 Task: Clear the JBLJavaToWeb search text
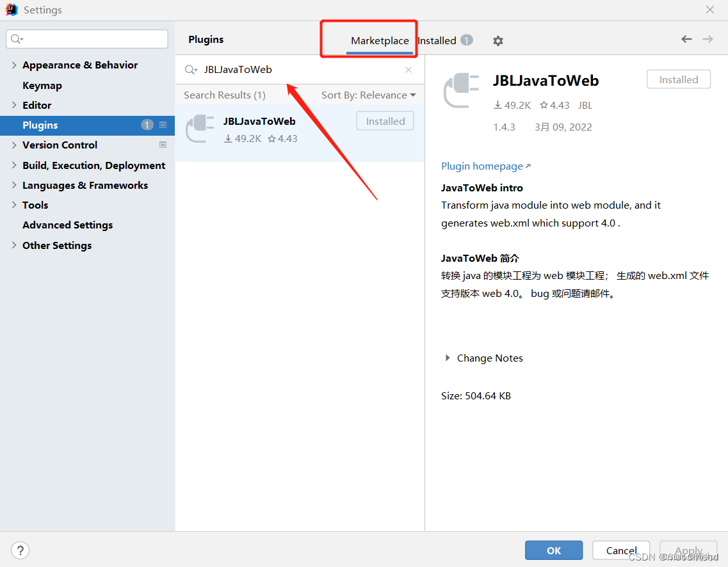[408, 70]
